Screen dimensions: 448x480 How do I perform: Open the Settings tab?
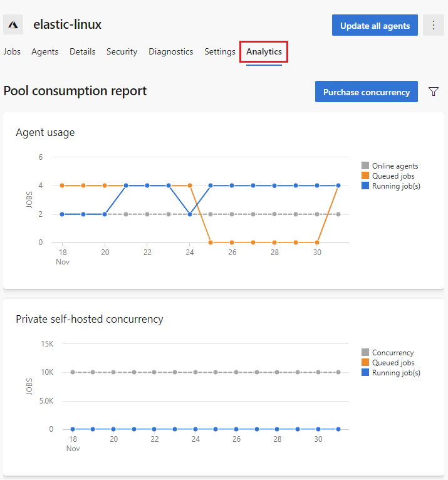tap(220, 52)
